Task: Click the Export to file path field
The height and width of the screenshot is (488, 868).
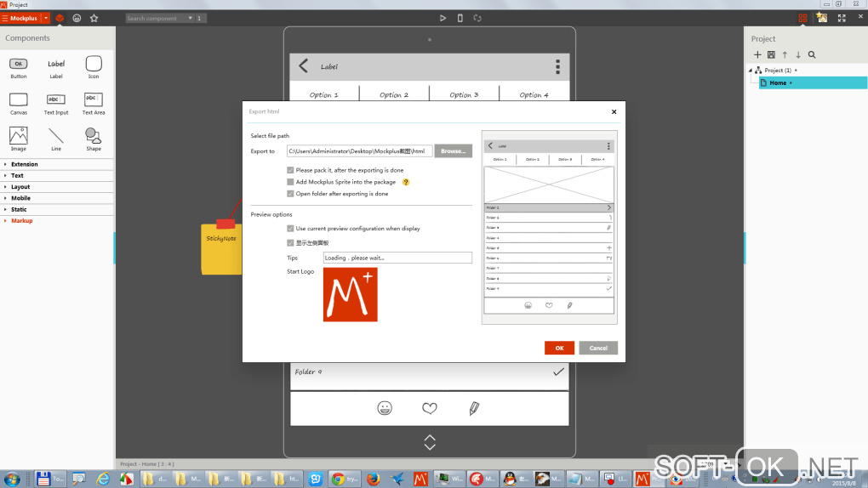Action: click(x=359, y=151)
